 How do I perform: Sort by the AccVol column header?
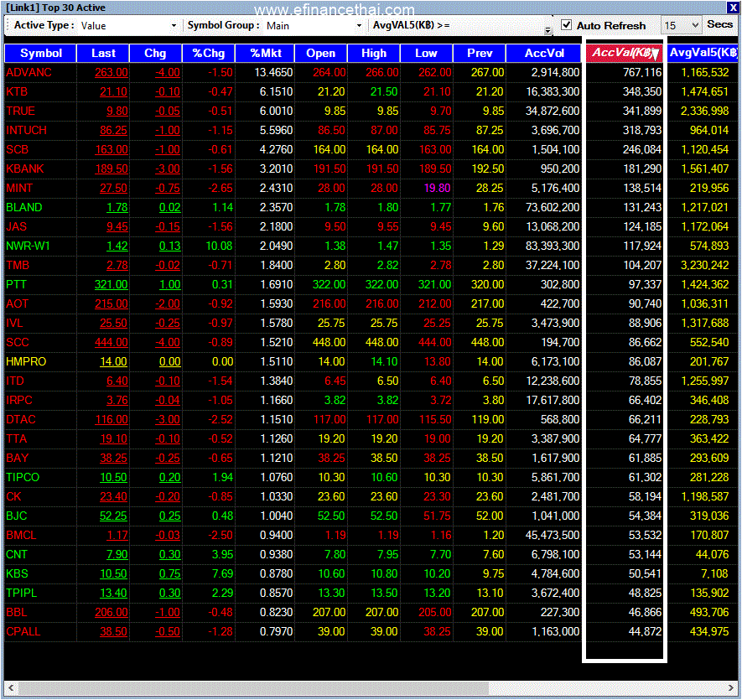[544, 53]
